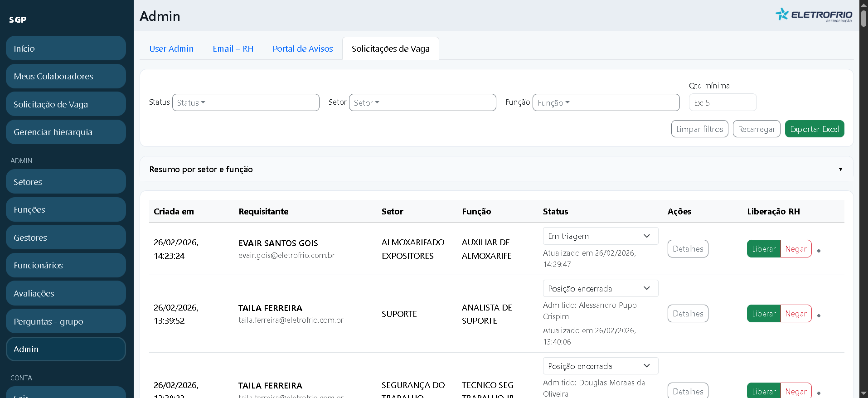Open the Status filter dropdown
868x398 pixels.
pyautogui.click(x=246, y=102)
